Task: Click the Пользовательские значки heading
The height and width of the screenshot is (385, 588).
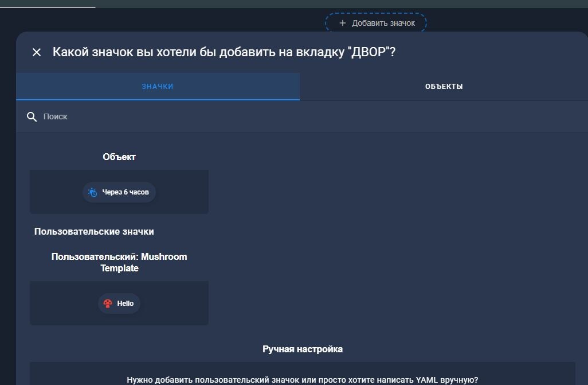Action: point(94,231)
